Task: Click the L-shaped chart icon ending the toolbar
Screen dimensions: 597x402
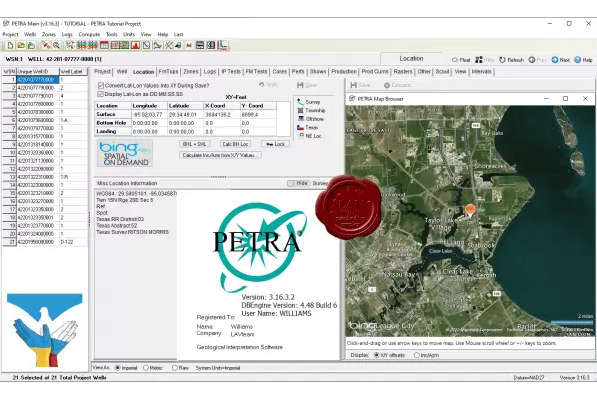Action: point(223,45)
